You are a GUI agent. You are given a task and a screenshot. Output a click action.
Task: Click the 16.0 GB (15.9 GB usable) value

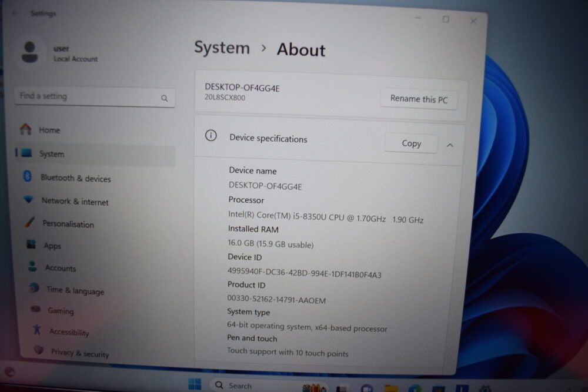click(270, 244)
